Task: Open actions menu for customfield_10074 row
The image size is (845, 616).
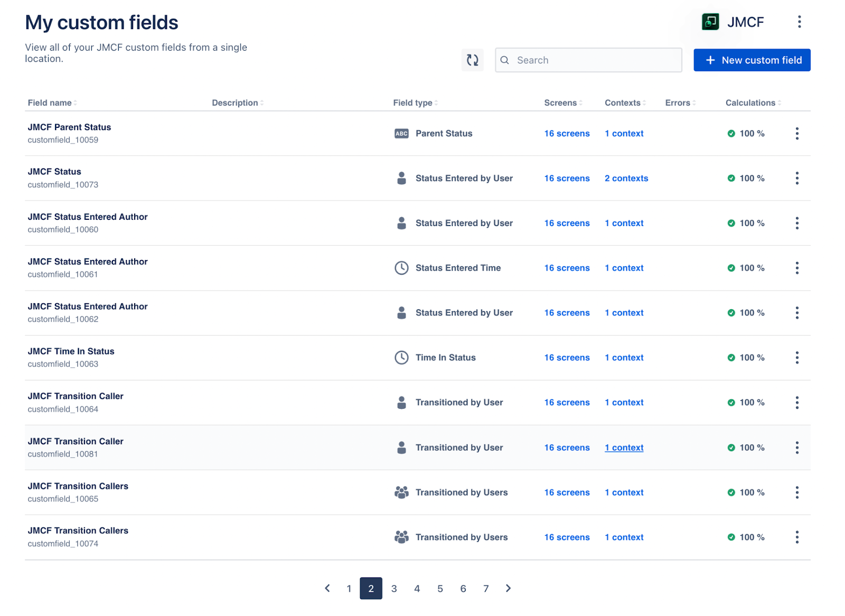Action: coord(797,537)
